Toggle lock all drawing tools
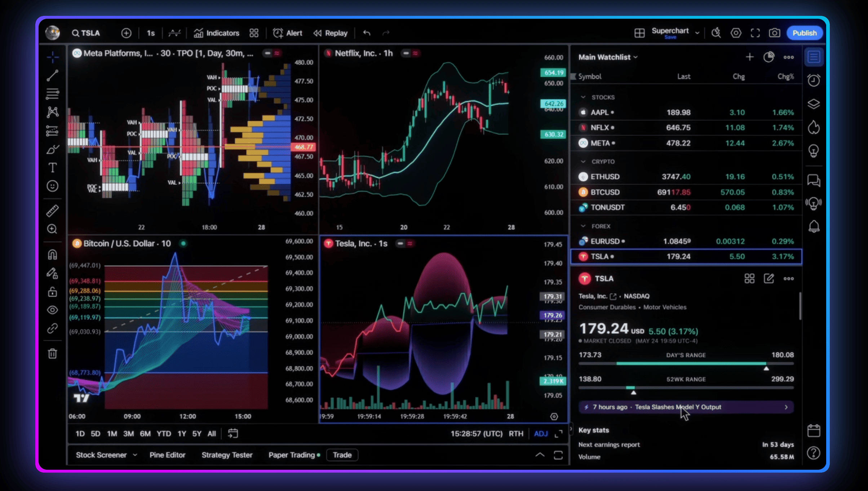868x491 pixels. click(x=53, y=292)
